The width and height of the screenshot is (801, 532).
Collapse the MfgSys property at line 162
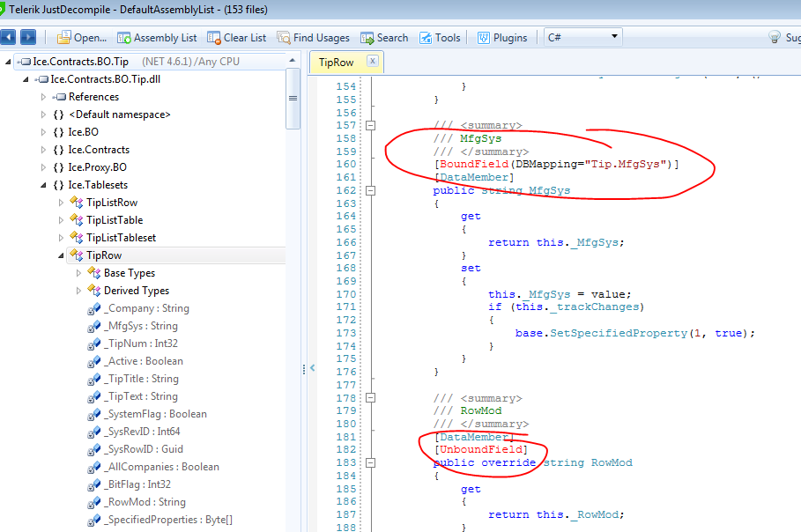(x=371, y=190)
